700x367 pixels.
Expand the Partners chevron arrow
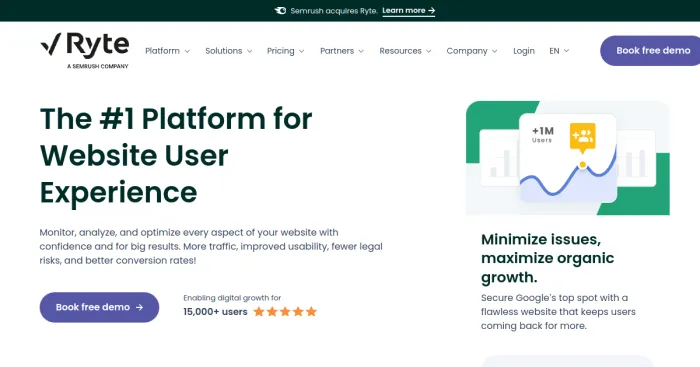[361, 51]
